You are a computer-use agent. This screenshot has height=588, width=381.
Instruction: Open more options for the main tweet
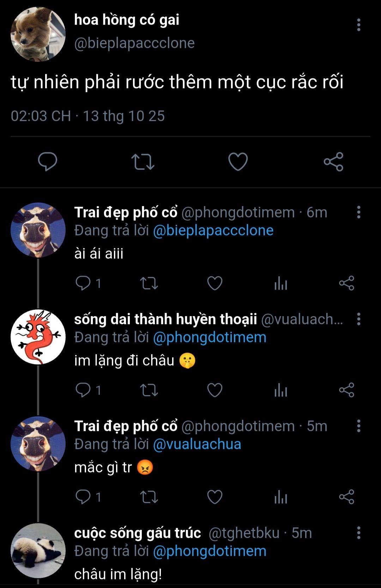pyautogui.click(x=358, y=25)
